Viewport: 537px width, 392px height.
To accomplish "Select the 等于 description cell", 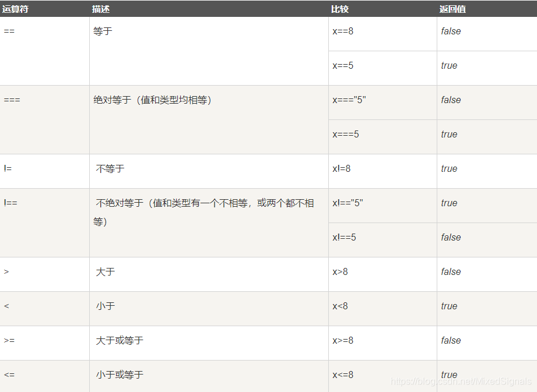I will (209, 51).
